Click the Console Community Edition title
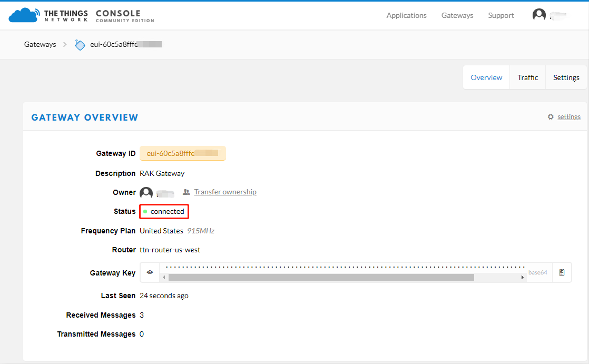Image resolution: width=589 pixels, height=364 pixels. tap(125, 16)
